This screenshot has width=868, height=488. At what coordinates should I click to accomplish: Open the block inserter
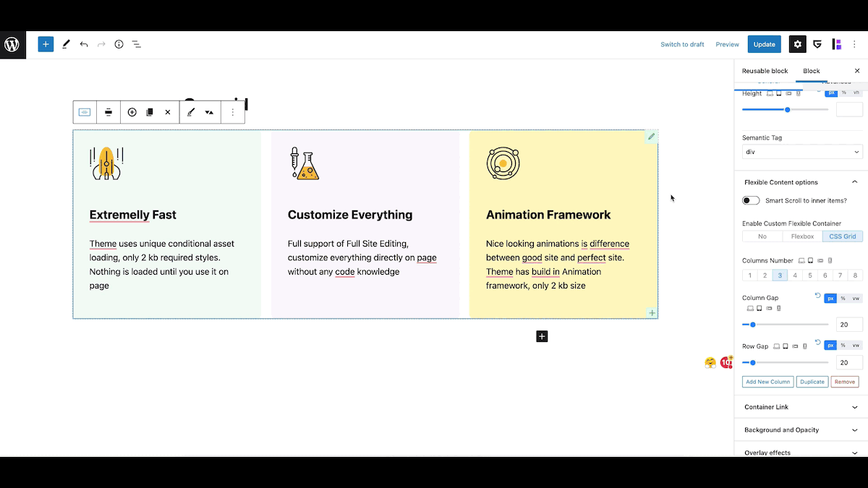coord(46,44)
